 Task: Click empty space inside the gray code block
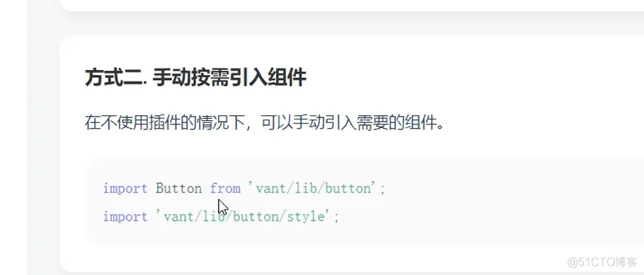tap(493, 201)
